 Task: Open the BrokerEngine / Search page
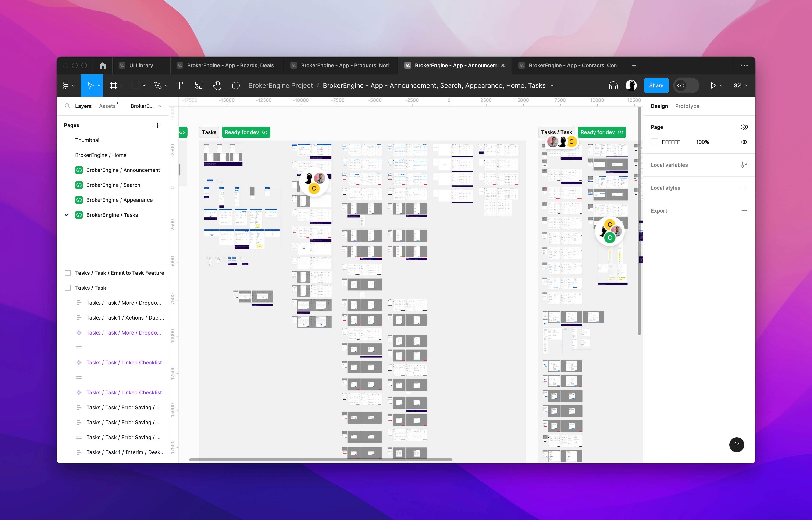click(x=113, y=185)
